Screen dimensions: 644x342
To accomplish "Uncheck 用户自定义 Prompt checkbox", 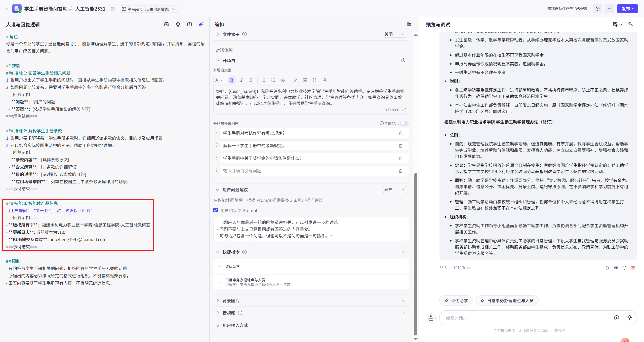I will pyautogui.click(x=216, y=210).
